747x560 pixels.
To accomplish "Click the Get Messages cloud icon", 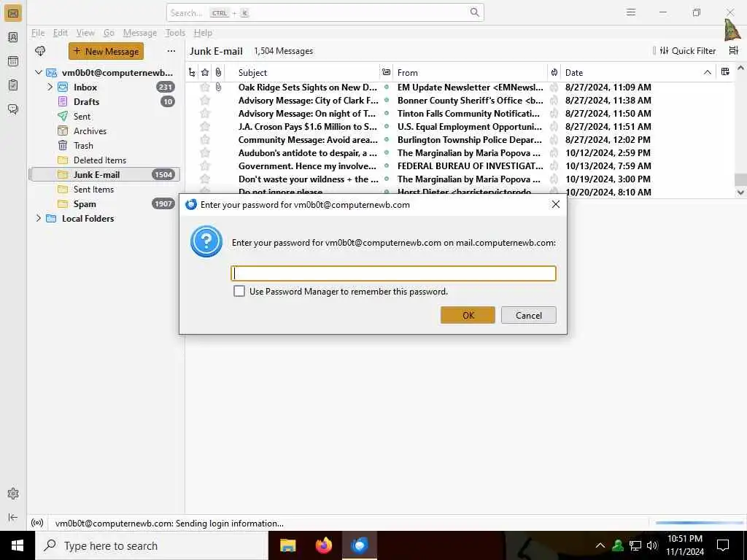I will (40, 51).
